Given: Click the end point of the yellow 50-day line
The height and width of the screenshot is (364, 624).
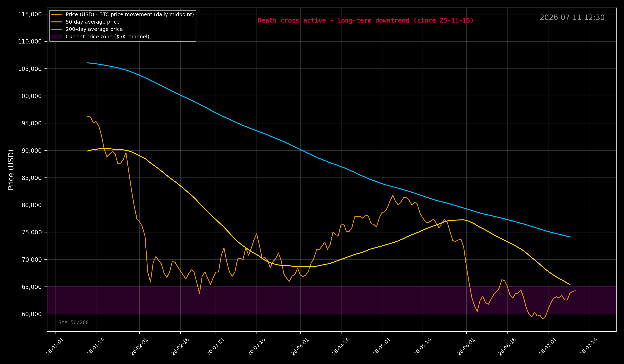Looking at the screenshot, I should [570, 284].
